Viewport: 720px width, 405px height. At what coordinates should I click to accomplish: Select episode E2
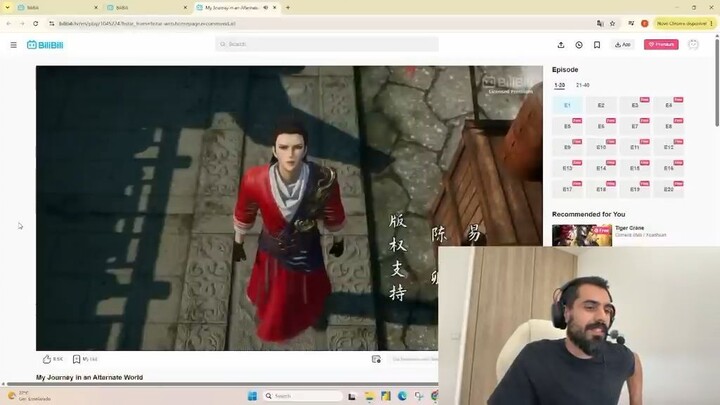(601, 105)
